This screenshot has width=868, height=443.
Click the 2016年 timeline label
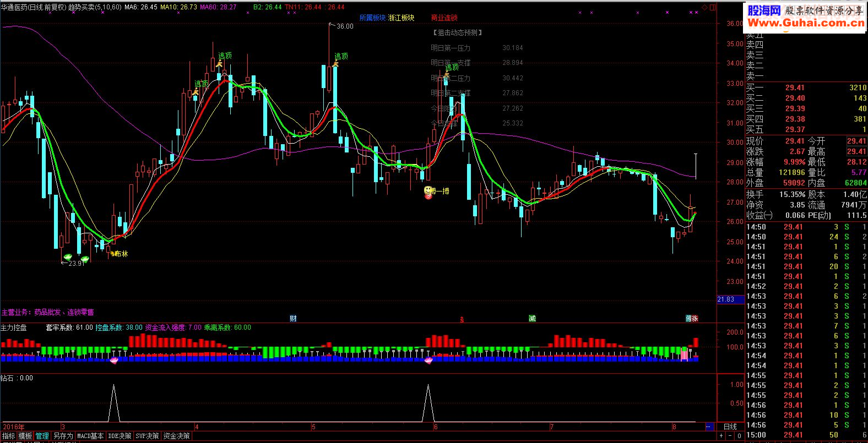pos(13,426)
